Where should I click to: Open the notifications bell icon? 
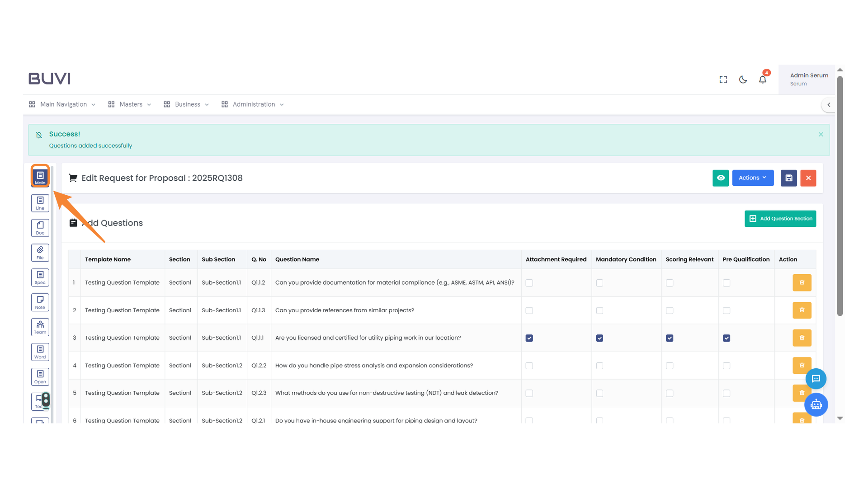pos(763,80)
